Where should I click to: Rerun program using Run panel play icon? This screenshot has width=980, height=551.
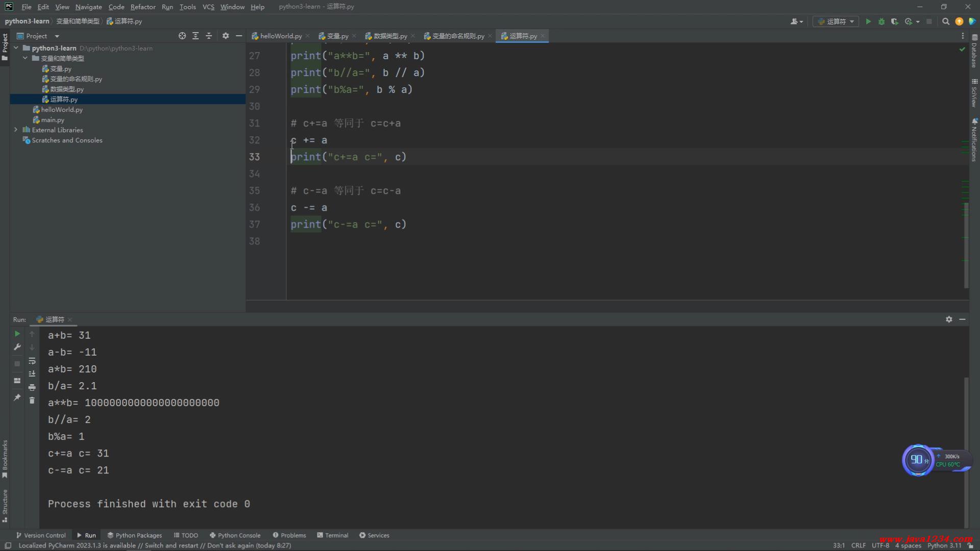[x=17, y=334]
